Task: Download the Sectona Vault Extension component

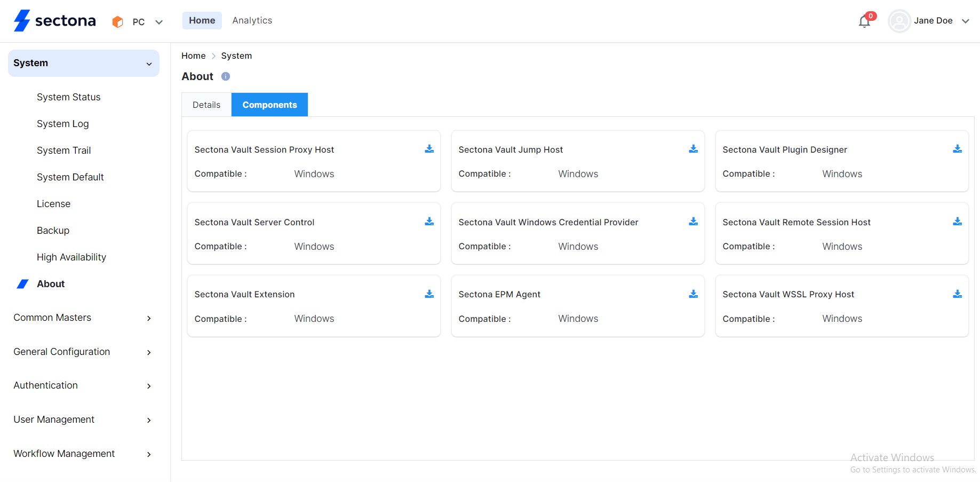Action: pos(429,294)
